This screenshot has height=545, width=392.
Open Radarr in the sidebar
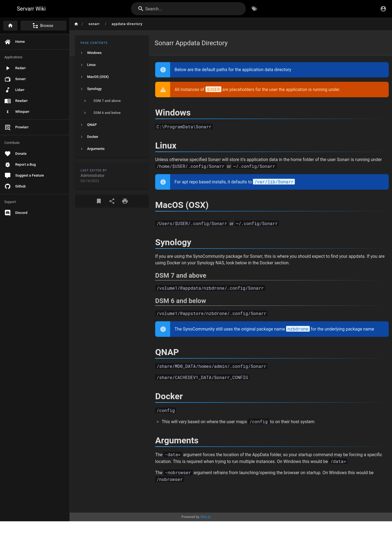coord(35,68)
